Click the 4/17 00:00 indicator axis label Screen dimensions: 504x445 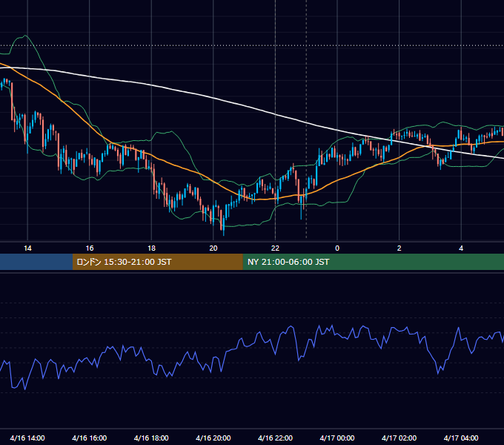click(337, 438)
